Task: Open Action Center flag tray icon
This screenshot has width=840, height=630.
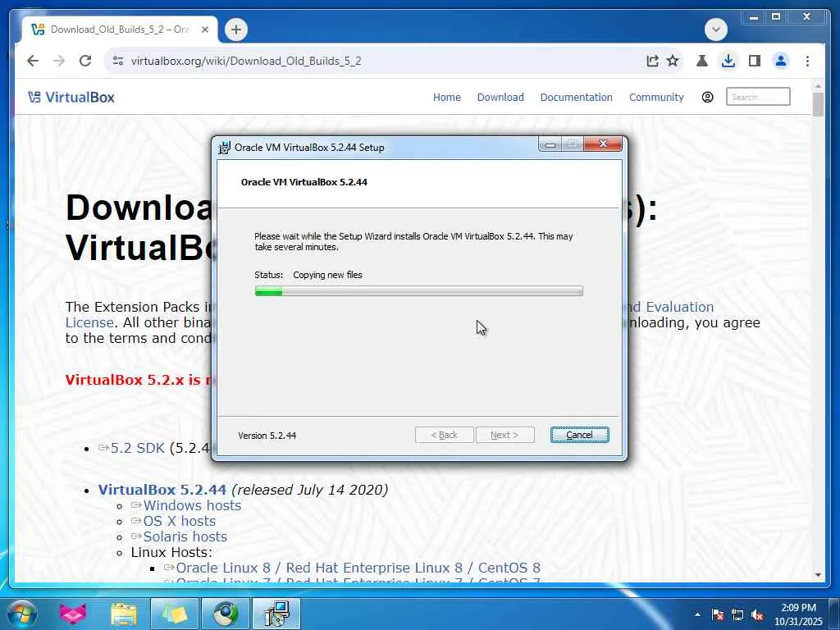Action: coord(718,614)
